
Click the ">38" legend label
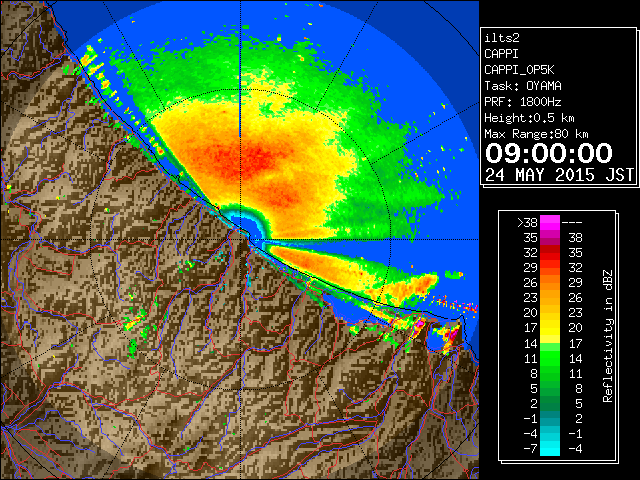tap(527, 222)
